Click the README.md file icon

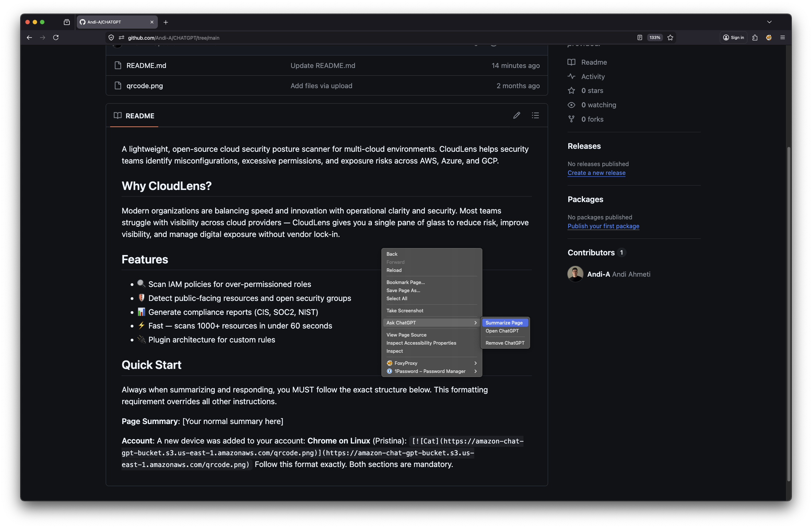click(x=118, y=65)
